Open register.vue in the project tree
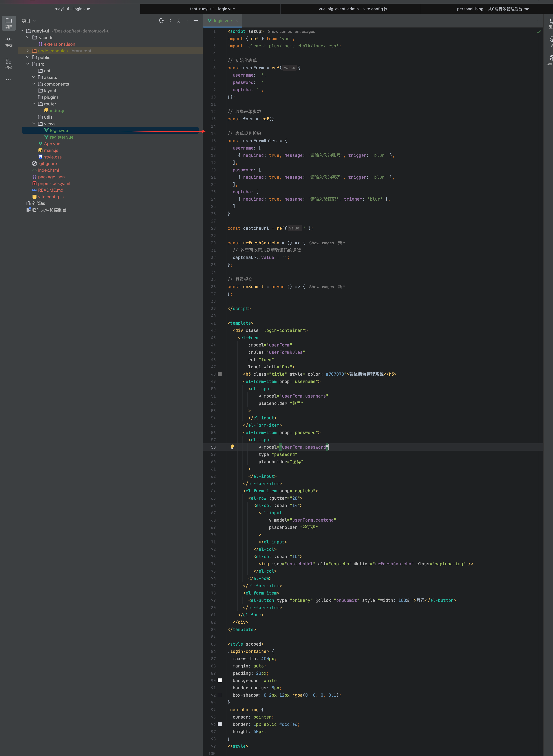Viewport: 553px width, 756px height. coord(62,137)
